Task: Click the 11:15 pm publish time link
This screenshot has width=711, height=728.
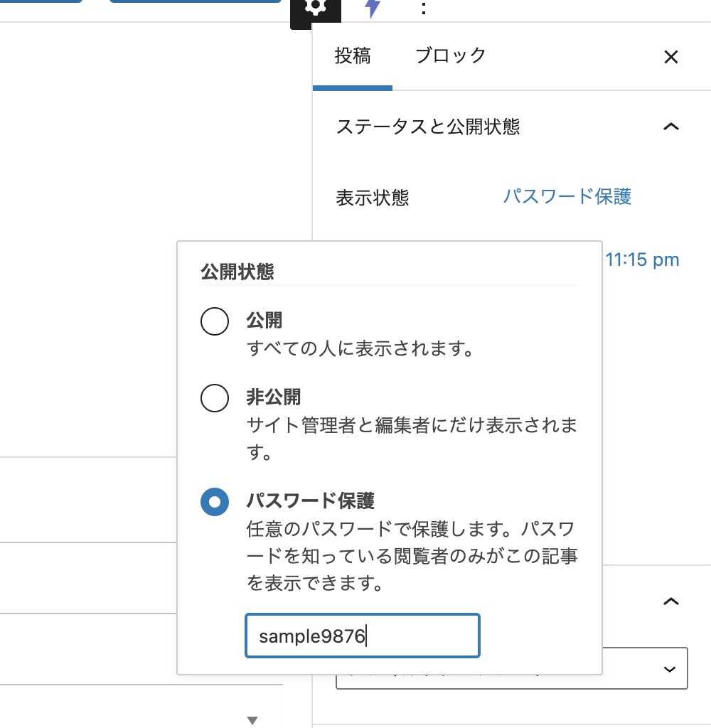Action: 642,260
